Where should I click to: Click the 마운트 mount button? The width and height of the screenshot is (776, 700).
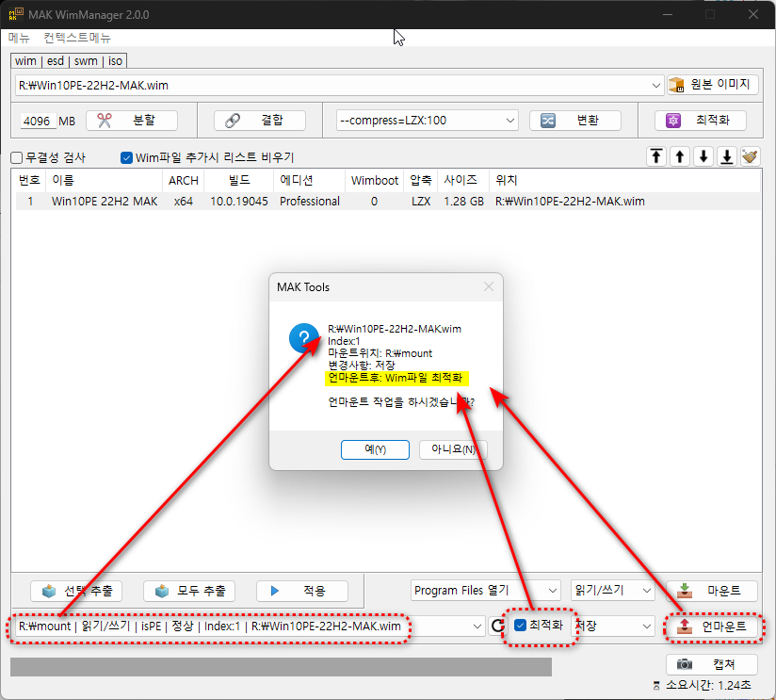click(x=712, y=590)
